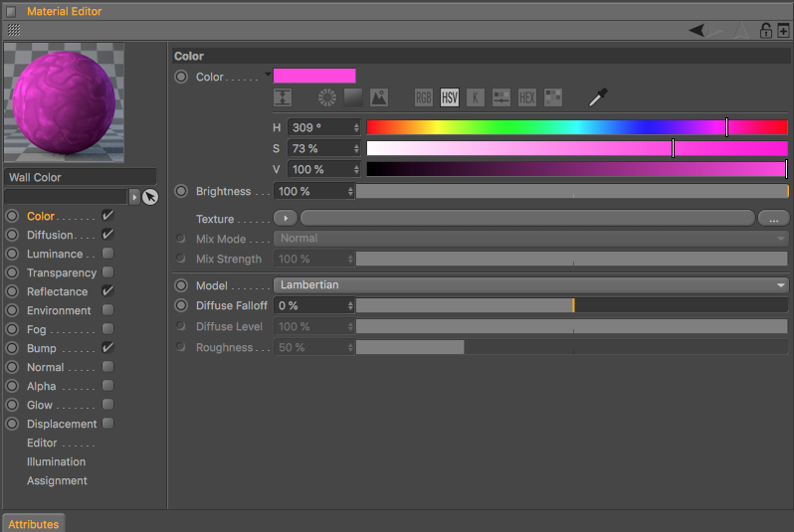Click the Diffuse Falloff slider bar
Screen dimensions: 794x532
point(572,305)
